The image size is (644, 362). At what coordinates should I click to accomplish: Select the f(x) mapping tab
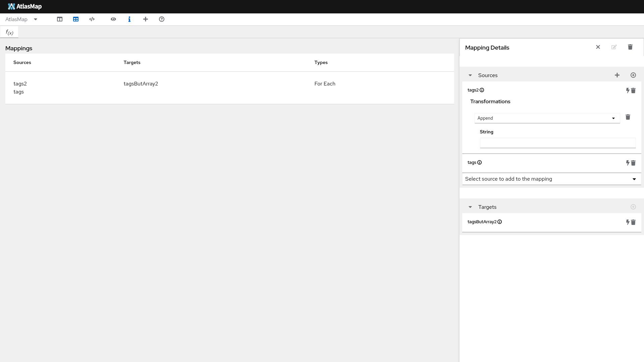tap(9, 32)
